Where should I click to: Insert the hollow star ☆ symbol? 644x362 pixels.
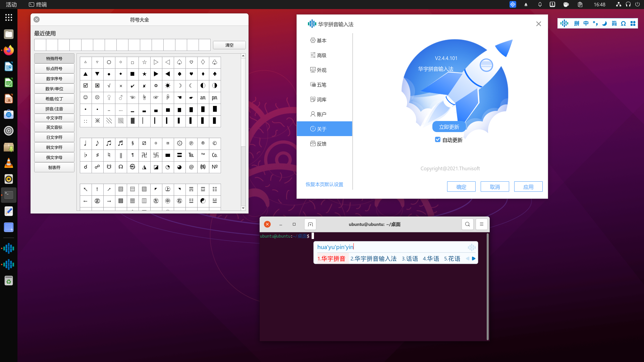pos(144,62)
